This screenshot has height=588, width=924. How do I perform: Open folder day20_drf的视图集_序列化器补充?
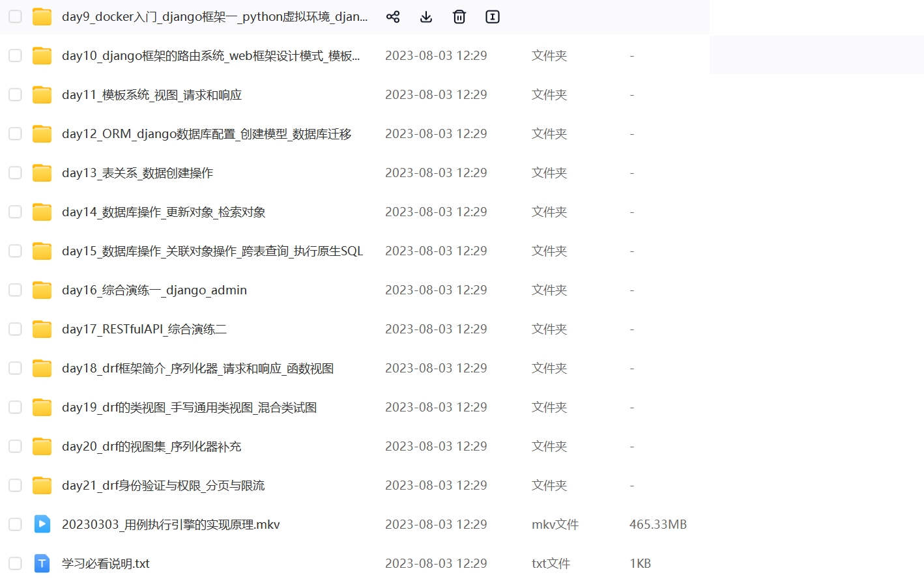[x=152, y=447]
